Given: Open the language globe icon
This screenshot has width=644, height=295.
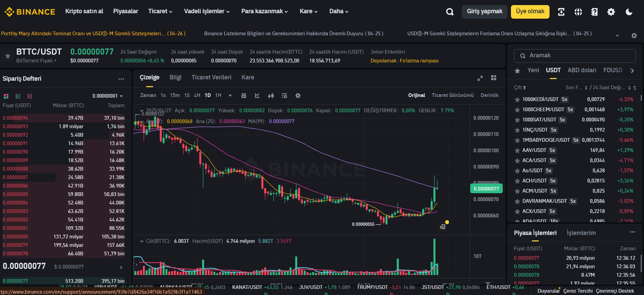Looking at the screenshot, I should pos(578,12).
